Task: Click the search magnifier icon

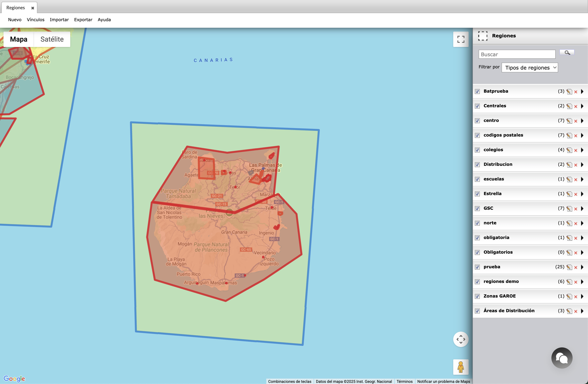Action: pyautogui.click(x=567, y=52)
